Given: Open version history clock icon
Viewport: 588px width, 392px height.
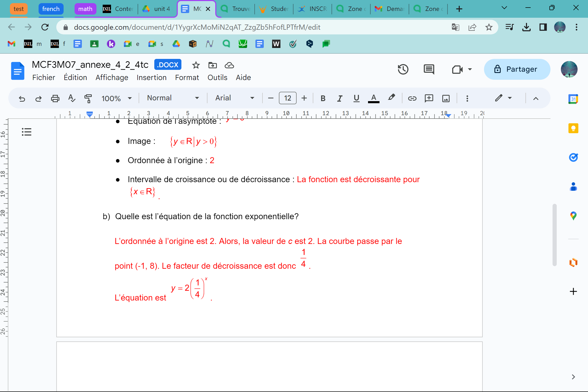Looking at the screenshot, I should coord(403,69).
